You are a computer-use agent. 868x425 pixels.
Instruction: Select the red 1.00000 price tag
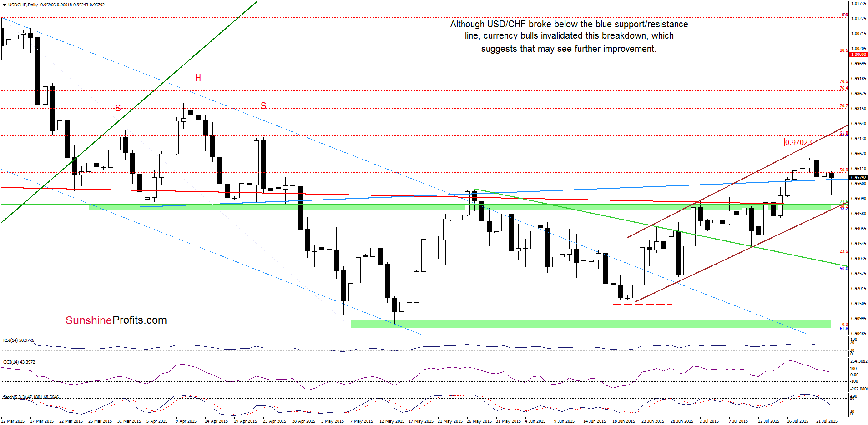(858, 55)
